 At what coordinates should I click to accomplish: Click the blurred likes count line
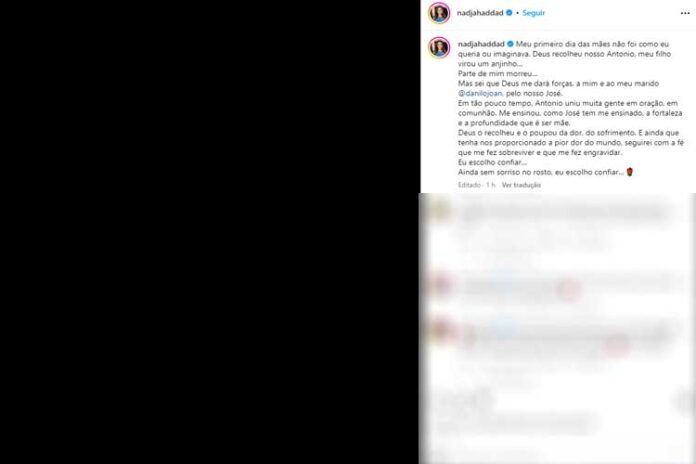(517, 425)
